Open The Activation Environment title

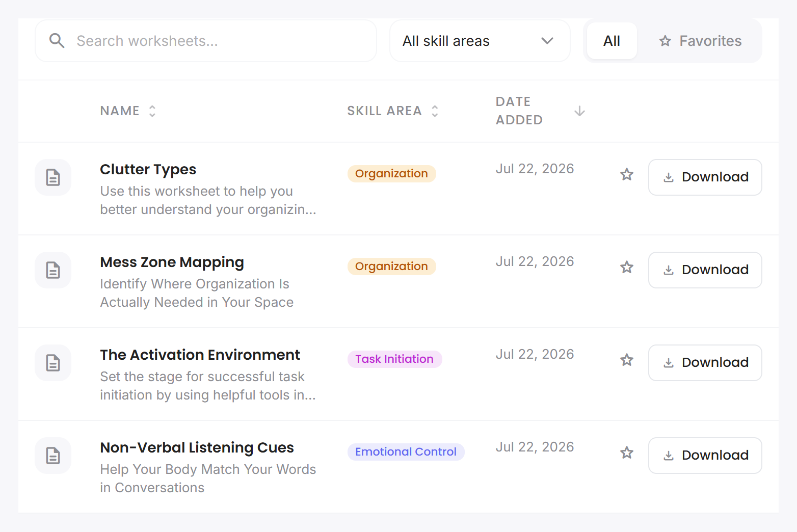[x=200, y=355]
